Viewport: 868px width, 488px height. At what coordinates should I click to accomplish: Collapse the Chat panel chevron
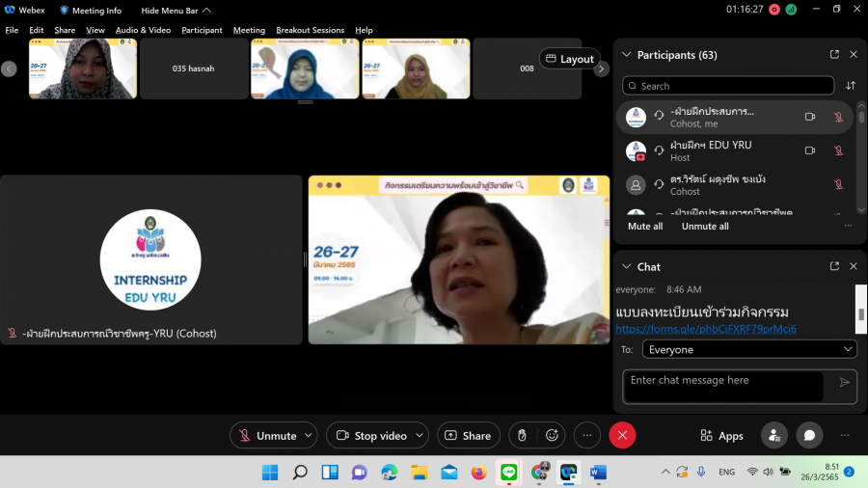(x=626, y=266)
